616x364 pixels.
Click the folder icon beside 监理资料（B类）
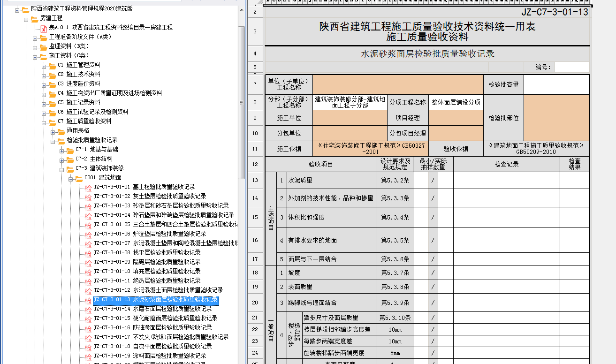tap(43, 46)
